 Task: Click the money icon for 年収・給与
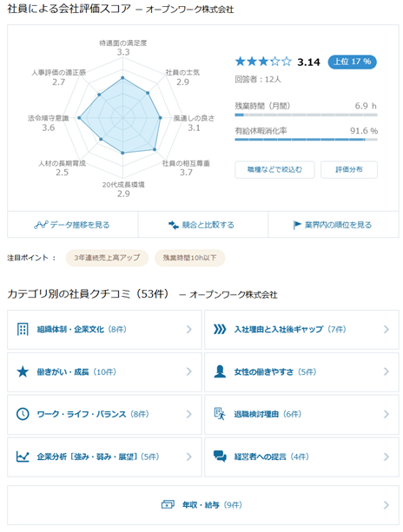(168, 505)
